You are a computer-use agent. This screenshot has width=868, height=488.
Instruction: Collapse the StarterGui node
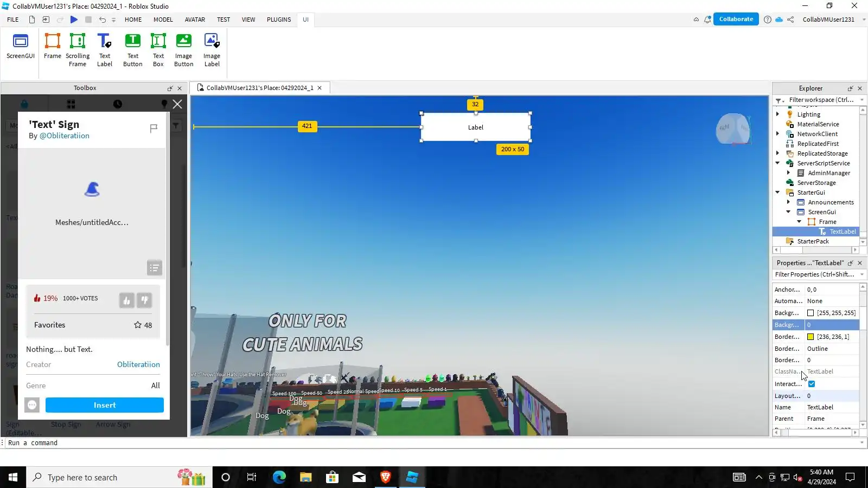point(778,192)
